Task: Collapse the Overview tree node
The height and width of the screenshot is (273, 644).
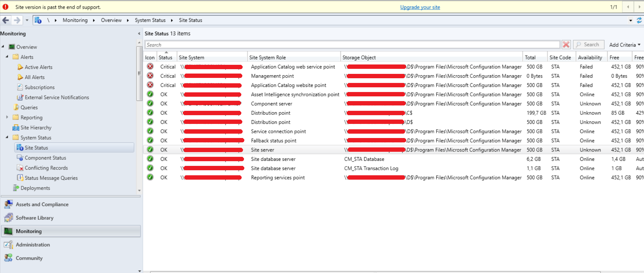Action: click(3, 47)
